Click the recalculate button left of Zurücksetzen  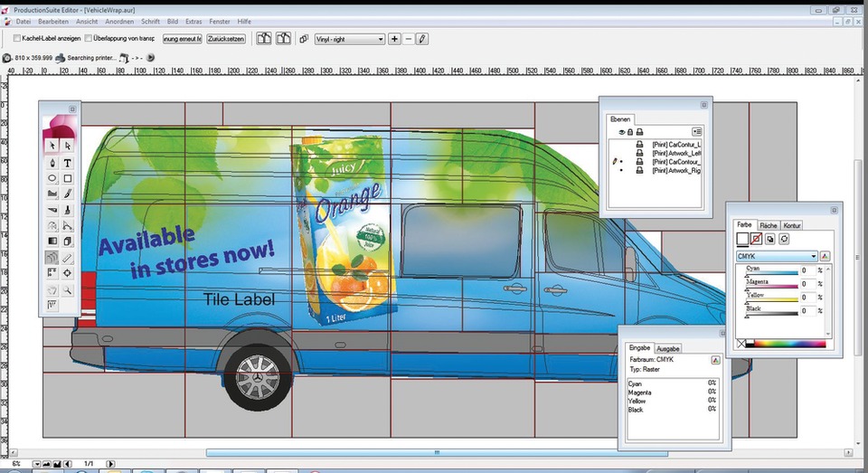click(182, 39)
